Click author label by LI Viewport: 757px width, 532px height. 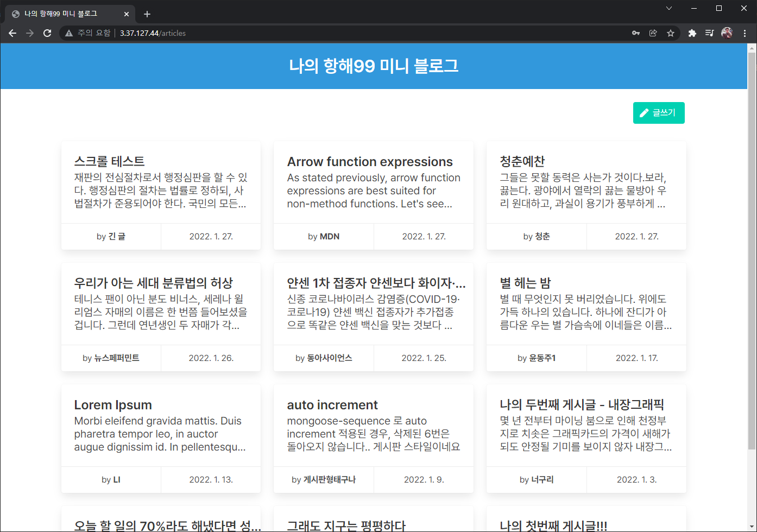pos(111,480)
